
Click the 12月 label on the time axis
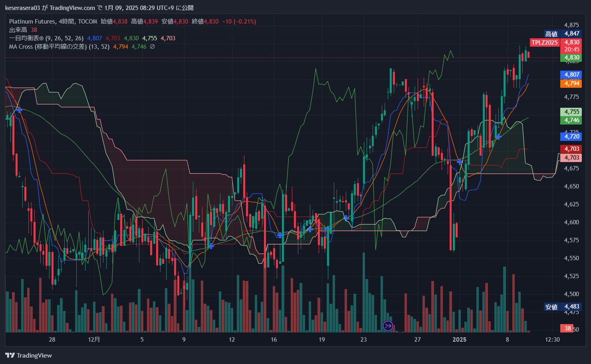[94, 340]
